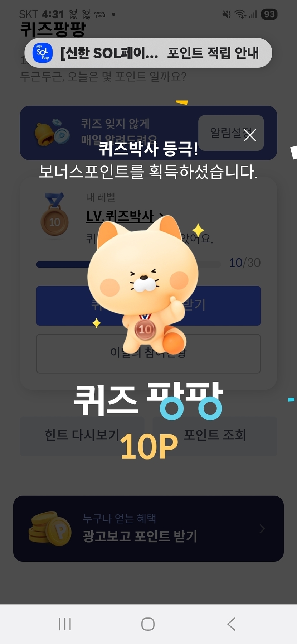Screen dimensions: 297x644
Task: Tap the blue quiz points button
Action: tap(148, 306)
